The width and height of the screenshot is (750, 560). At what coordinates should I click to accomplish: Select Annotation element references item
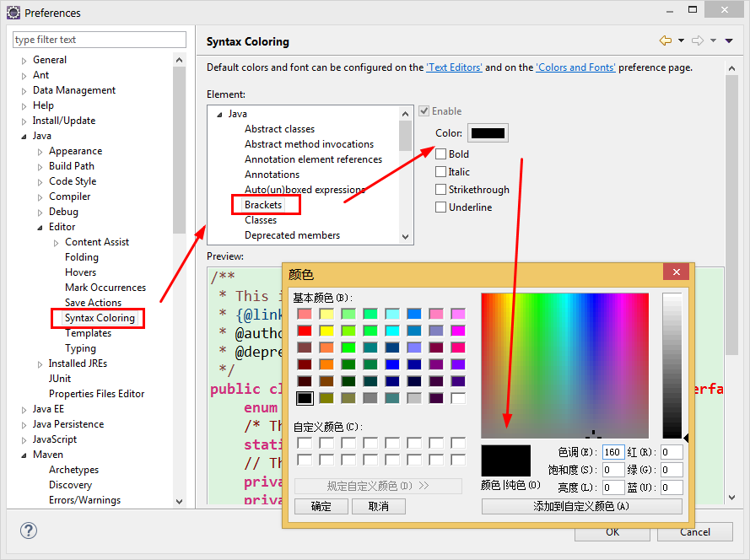313,159
